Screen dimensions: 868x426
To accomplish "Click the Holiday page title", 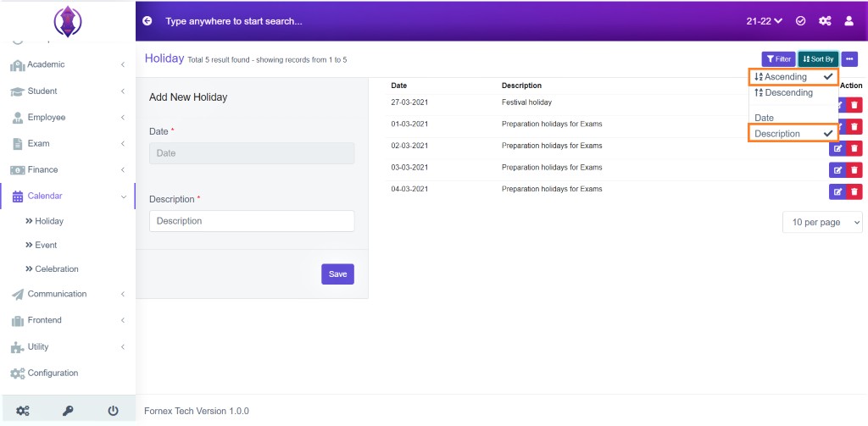I will 164,58.
